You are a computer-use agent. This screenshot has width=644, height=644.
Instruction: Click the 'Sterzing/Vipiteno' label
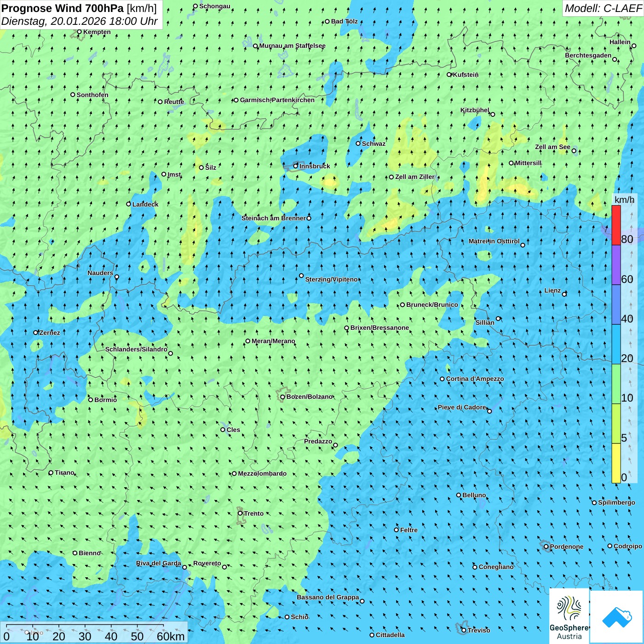tap(332, 279)
